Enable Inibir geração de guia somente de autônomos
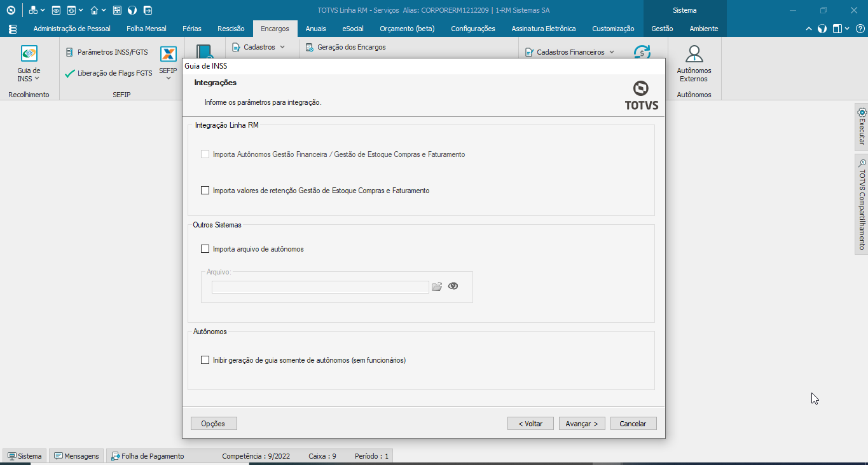This screenshot has width=868, height=465. tap(205, 360)
